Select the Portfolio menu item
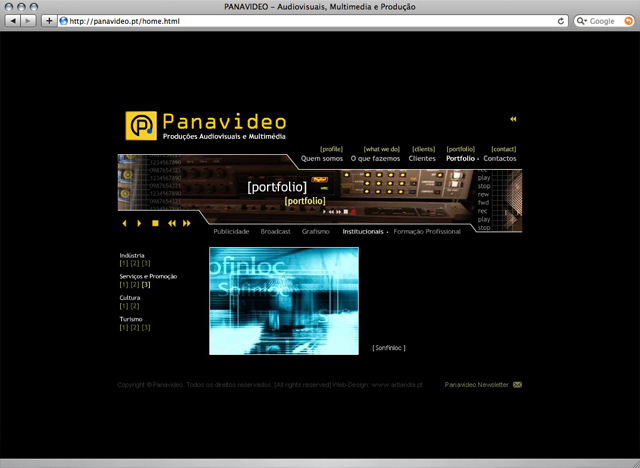This screenshot has height=468, width=640. [x=460, y=158]
